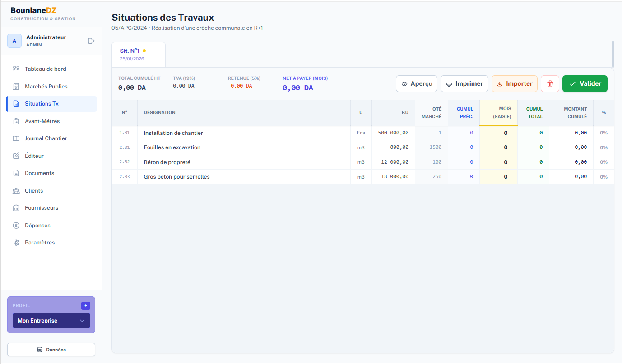Viewport: 622px width, 364px height.
Task: Click the red trash delete icon
Action: pyautogui.click(x=550, y=84)
